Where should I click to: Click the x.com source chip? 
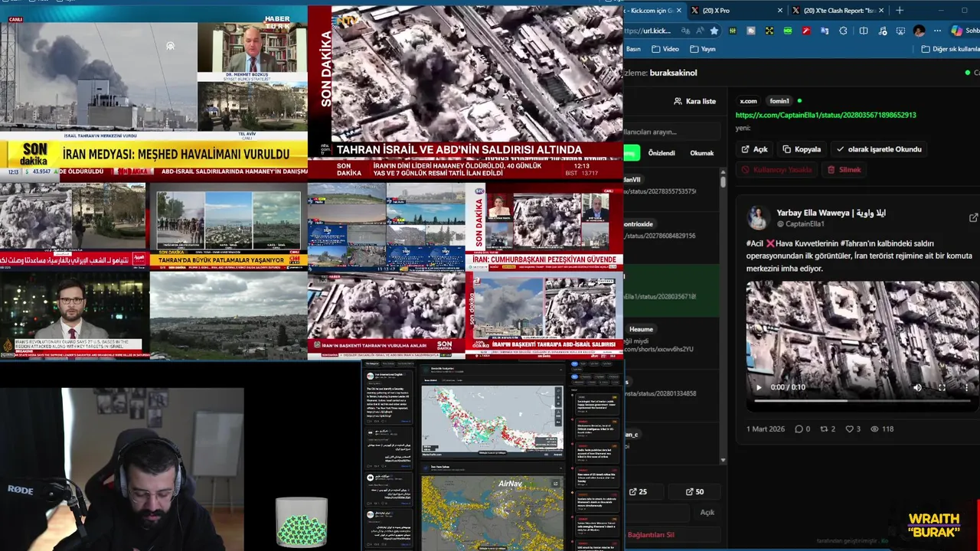[748, 101]
